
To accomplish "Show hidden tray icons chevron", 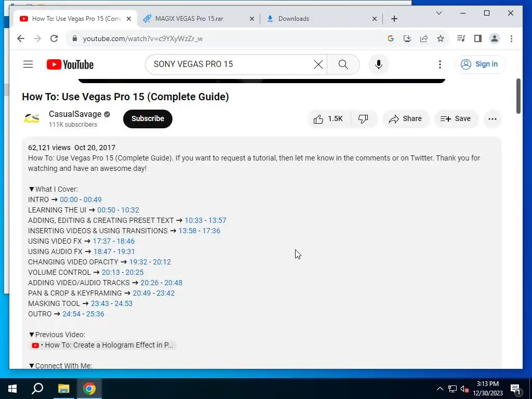I will pos(440,389).
